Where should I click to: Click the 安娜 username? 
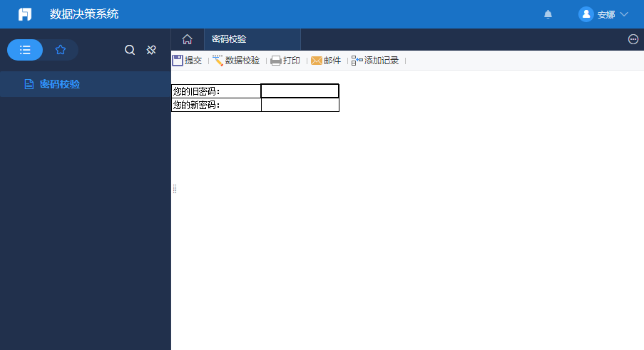(x=605, y=15)
